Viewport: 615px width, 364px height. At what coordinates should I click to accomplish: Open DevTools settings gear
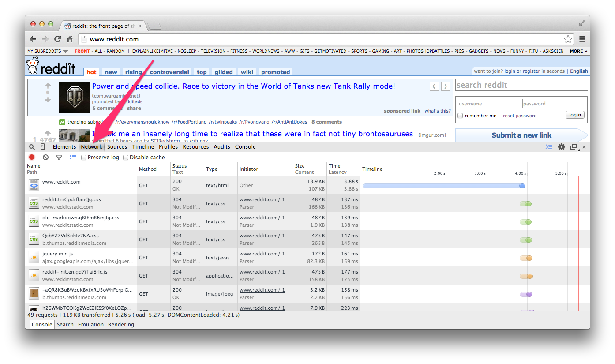(561, 147)
